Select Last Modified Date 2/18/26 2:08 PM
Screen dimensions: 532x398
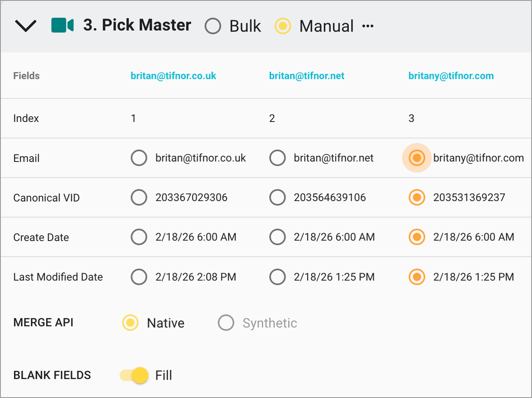(139, 277)
